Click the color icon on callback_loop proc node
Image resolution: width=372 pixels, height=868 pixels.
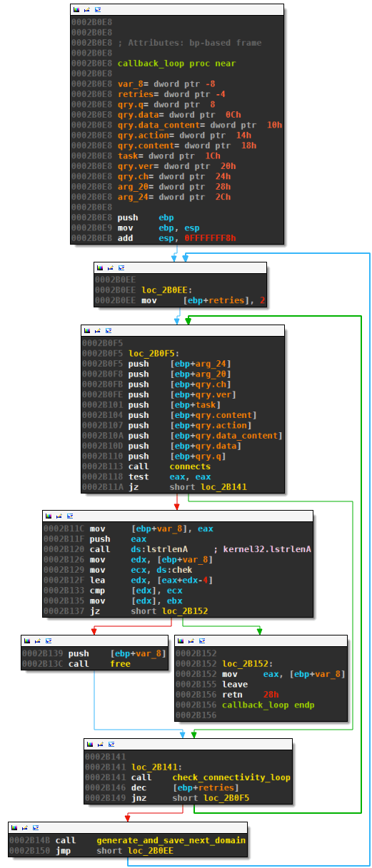(76, 11)
